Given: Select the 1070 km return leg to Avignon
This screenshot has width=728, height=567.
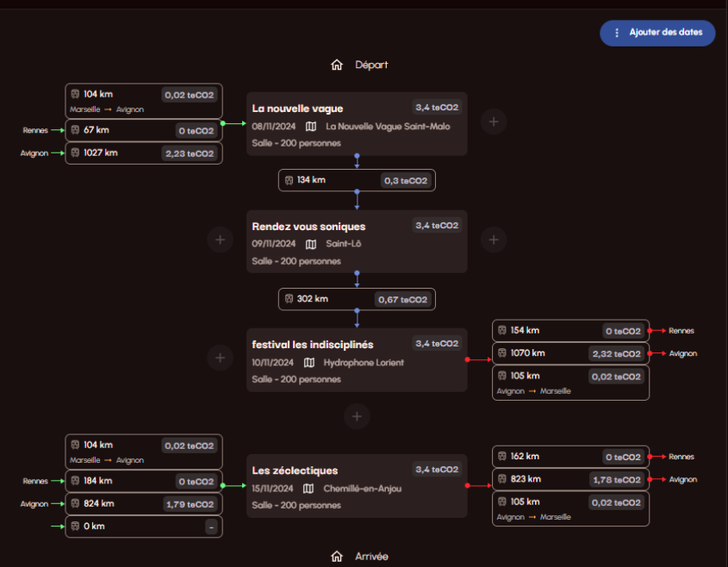Looking at the screenshot, I should (570, 353).
